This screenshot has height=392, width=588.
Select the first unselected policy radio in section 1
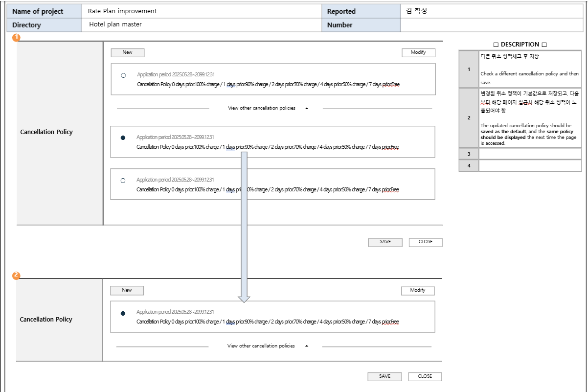tap(123, 75)
